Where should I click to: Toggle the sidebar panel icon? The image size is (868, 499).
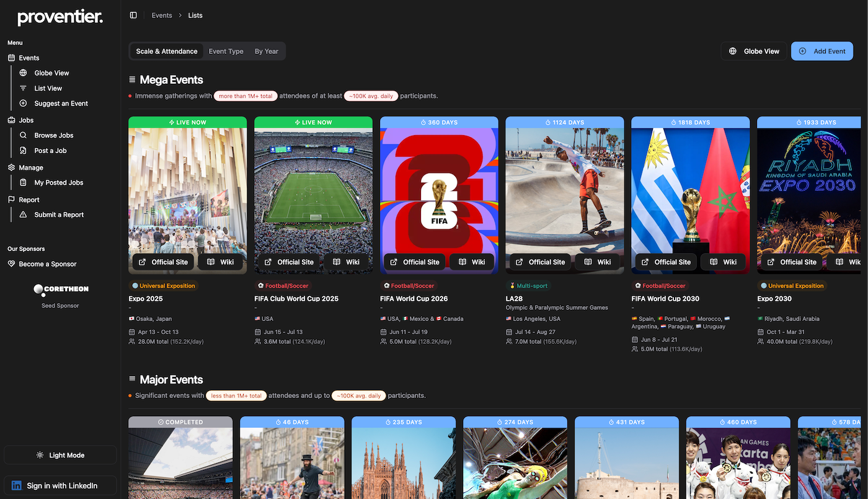click(133, 15)
